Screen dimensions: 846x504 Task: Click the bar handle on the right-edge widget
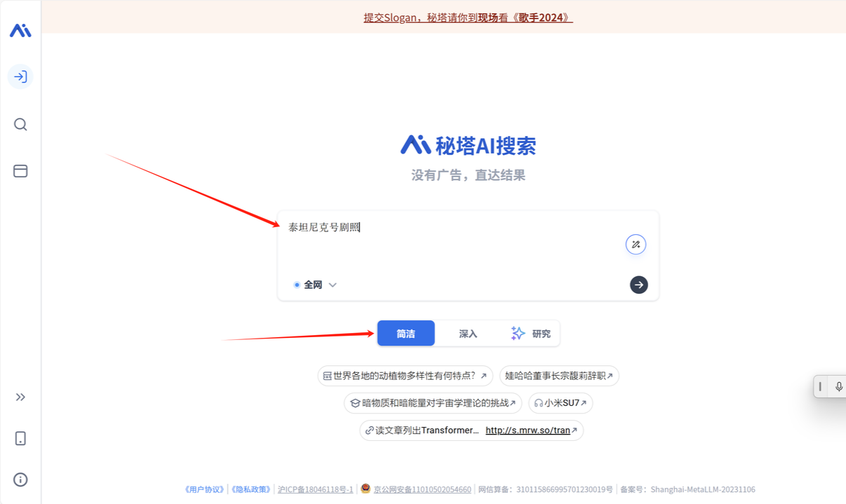tap(820, 386)
